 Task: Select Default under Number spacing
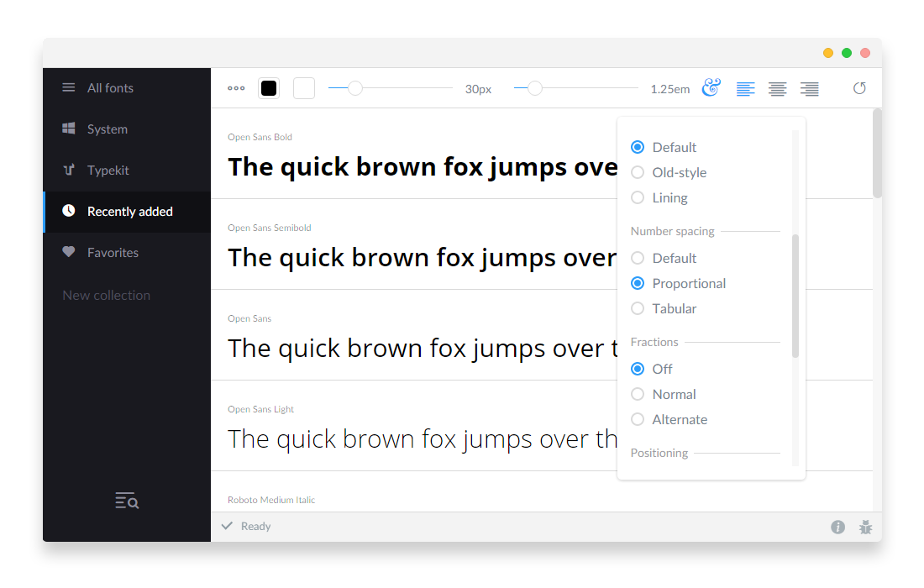pyautogui.click(x=638, y=258)
